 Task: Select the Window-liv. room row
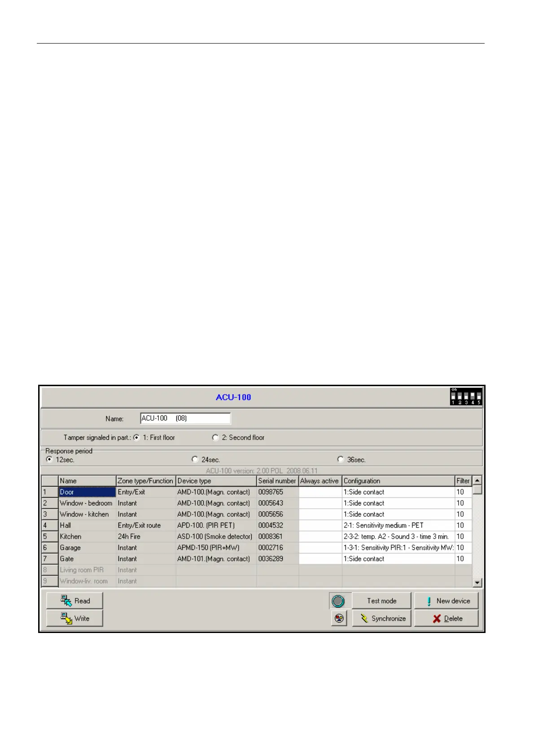pyautogui.click(x=87, y=581)
